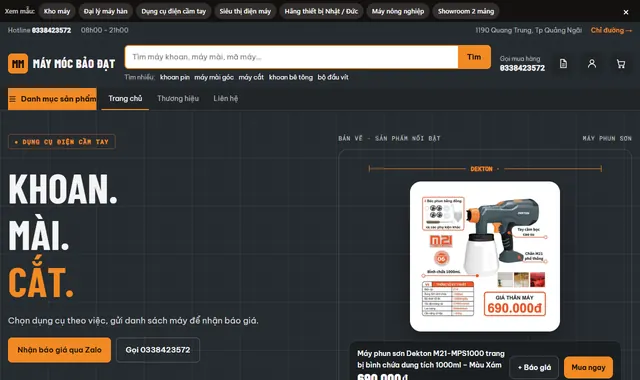Click the Tìm search button
This screenshot has width=640, height=380.
(x=474, y=57)
